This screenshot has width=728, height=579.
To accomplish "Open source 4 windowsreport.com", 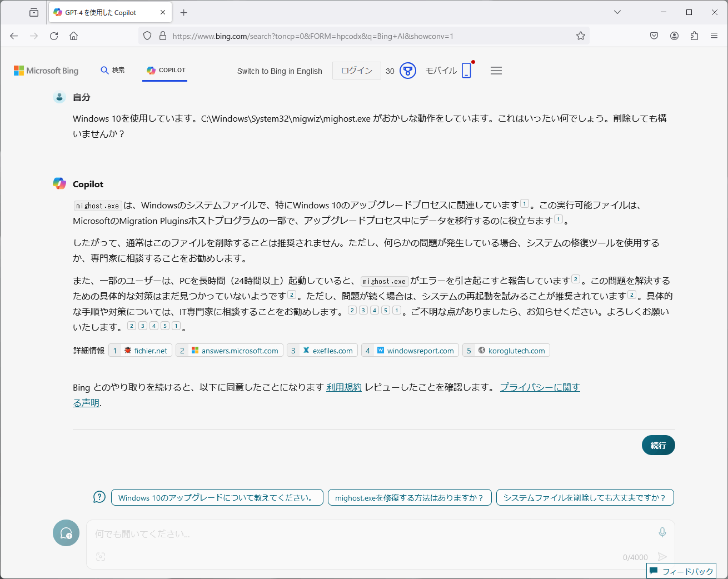I will tap(410, 351).
